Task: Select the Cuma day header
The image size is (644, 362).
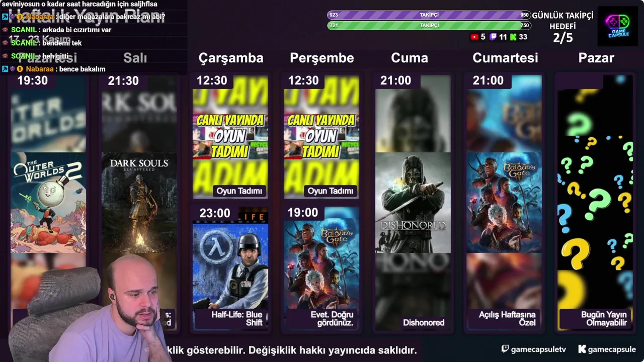Action: pos(410,58)
